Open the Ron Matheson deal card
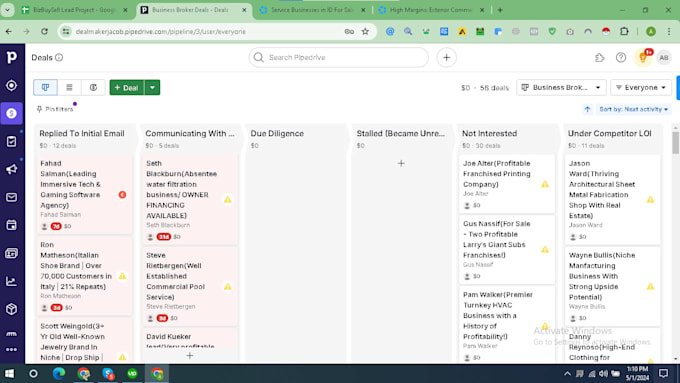Viewport: 680px width, 383px height. tap(84, 275)
